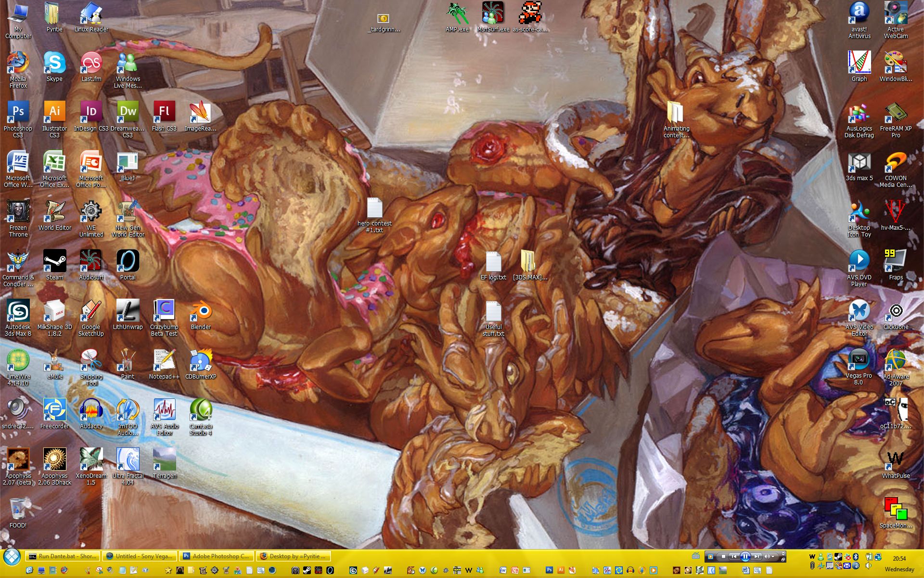The image size is (924, 578).
Task: Switch to Run Dante.bat taskbar window
Action: pos(63,556)
